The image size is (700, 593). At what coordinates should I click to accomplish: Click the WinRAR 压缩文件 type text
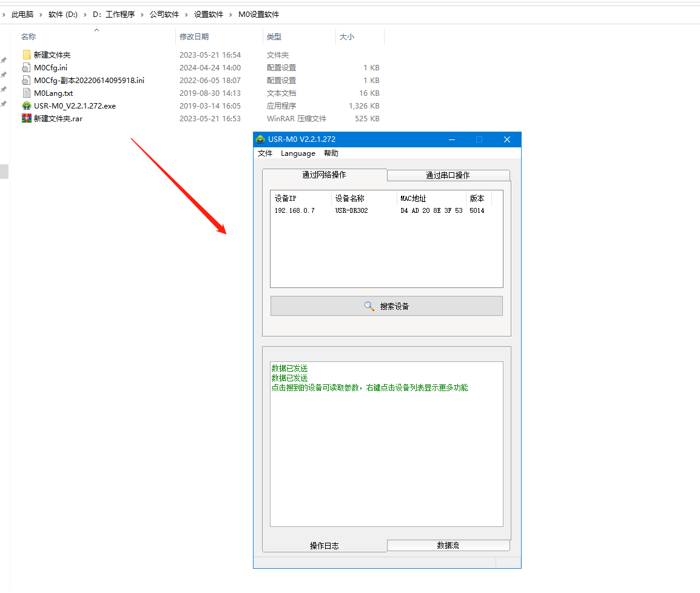[297, 118]
